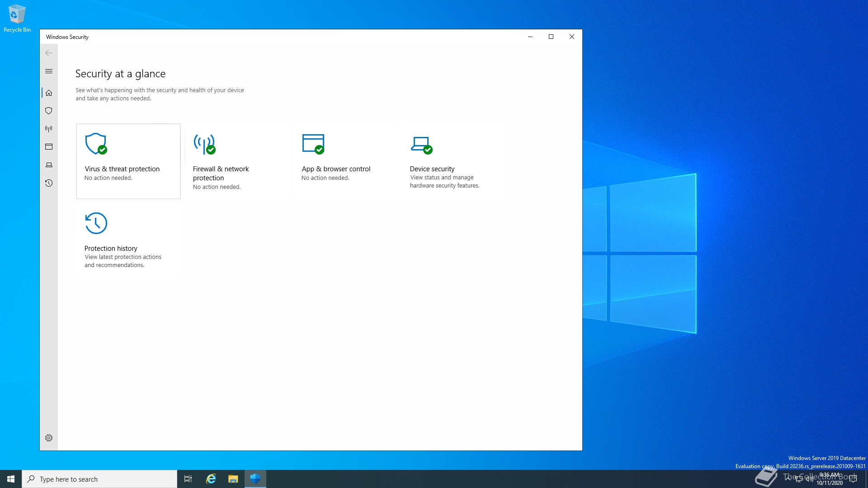Open Virus & threat protection shield sidebar icon

pyautogui.click(x=49, y=111)
